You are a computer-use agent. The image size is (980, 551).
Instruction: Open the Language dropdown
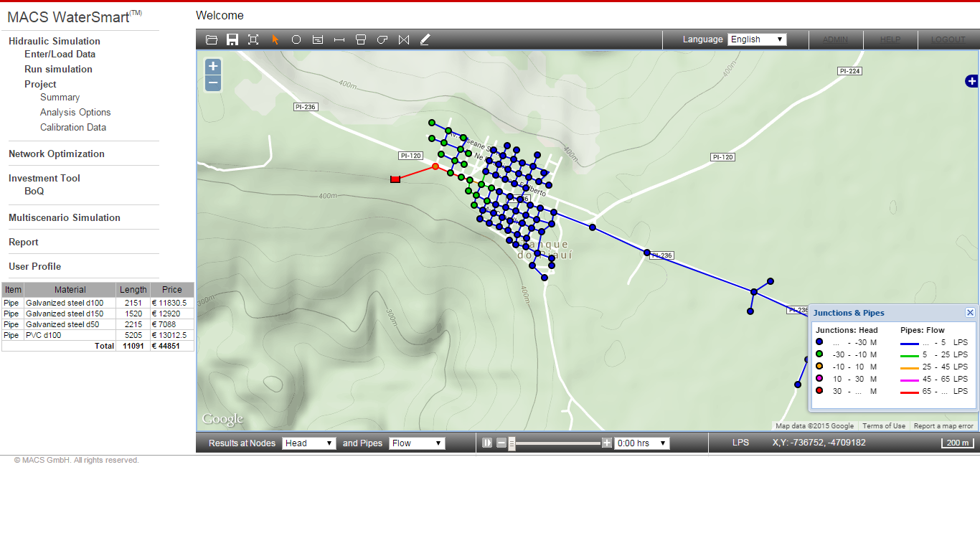pyautogui.click(x=757, y=39)
